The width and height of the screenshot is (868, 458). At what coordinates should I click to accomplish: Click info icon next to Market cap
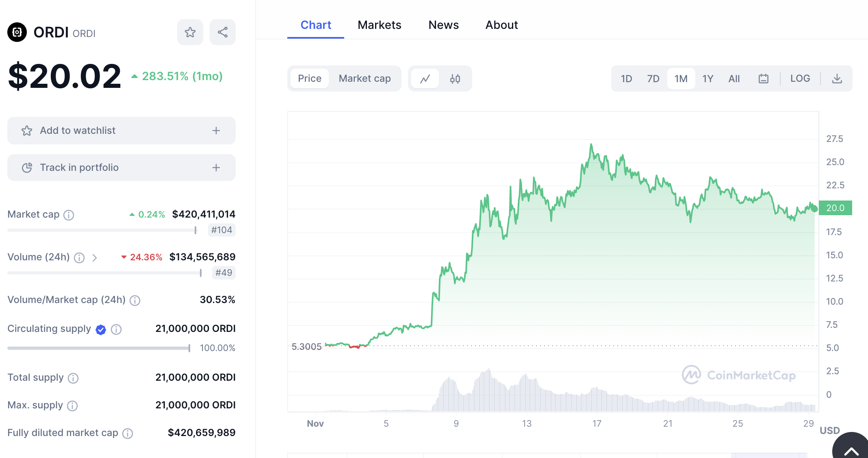(69, 215)
